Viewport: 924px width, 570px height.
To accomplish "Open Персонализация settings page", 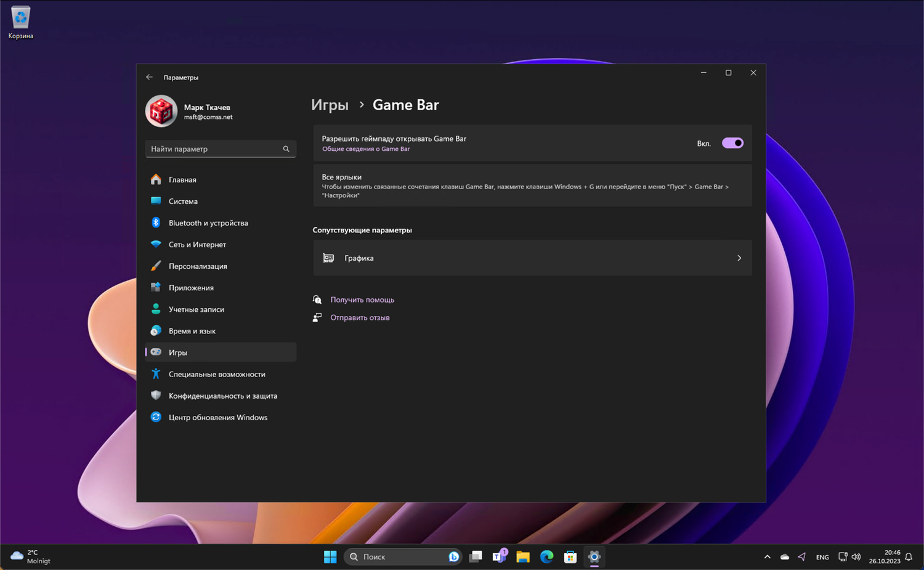I will point(198,266).
